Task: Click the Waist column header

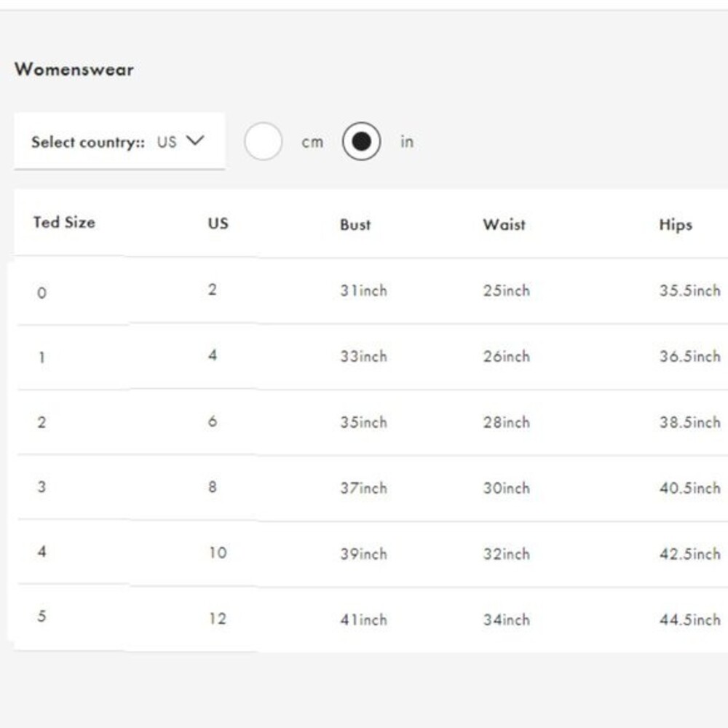Action: 505,225
